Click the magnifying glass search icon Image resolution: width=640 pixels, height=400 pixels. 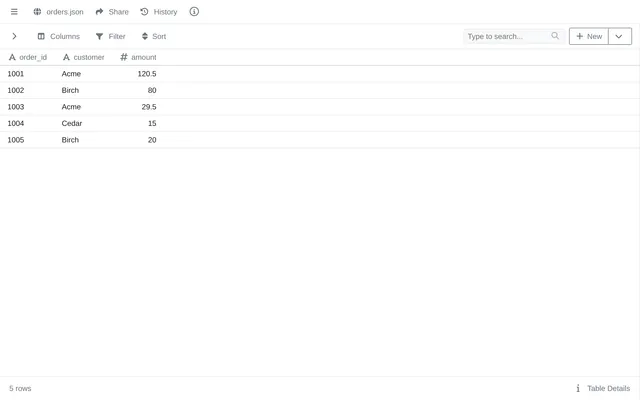555,36
